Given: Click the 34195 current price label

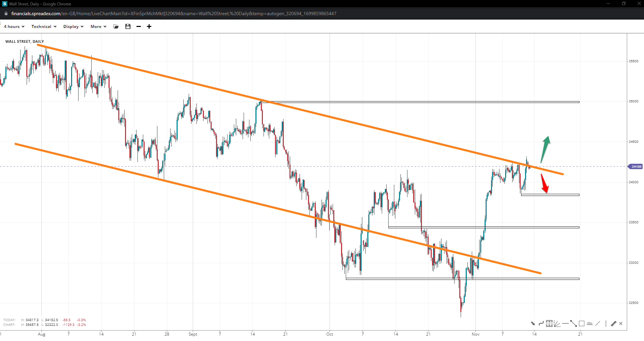Looking at the screenshot, I should click(x=636, y=166).
